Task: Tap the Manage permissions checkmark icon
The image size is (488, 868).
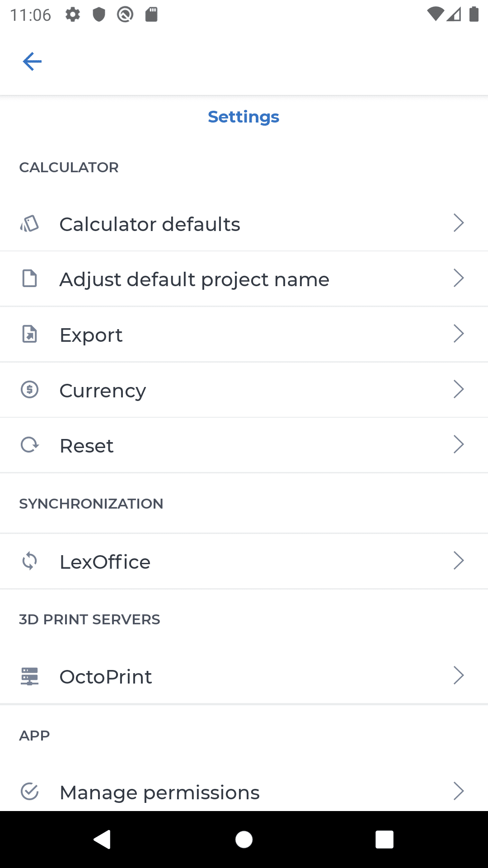Action: 29,792
